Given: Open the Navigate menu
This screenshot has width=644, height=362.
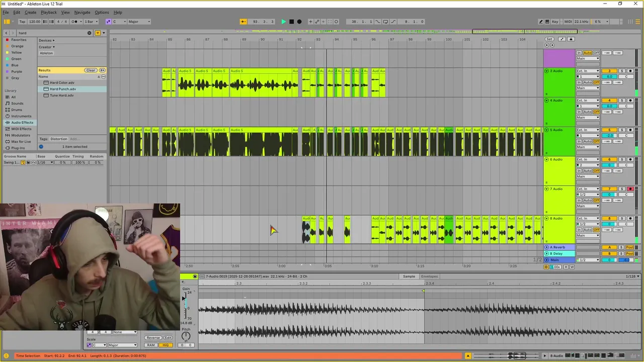Looking at the screenshot, I should click(x=82, y=12).
